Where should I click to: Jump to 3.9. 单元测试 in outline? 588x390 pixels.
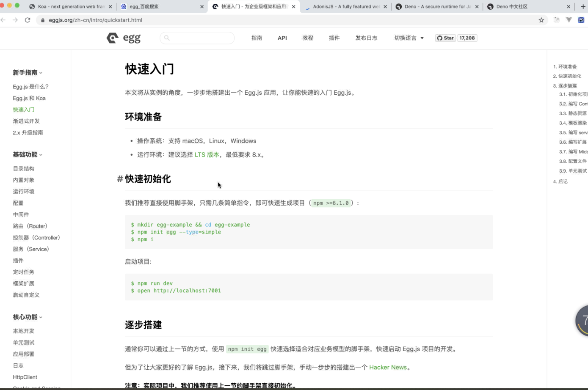pyautogui.click(x=573, y=171)
